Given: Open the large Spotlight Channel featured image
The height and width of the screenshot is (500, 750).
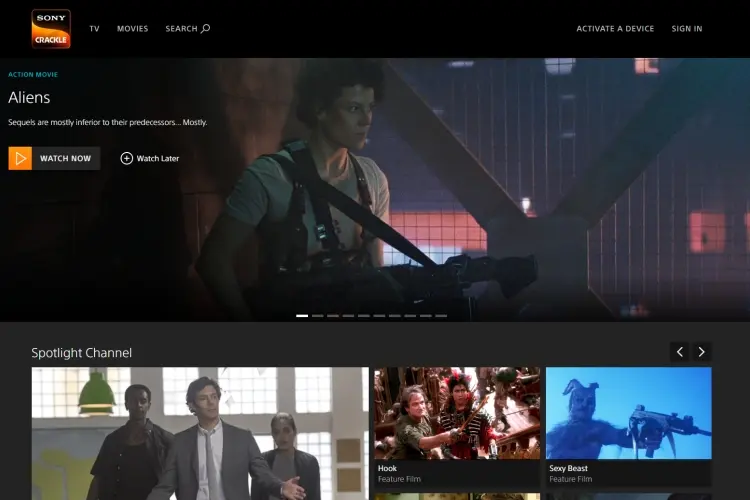Looking at the screenshot, I should click(200, 433).
